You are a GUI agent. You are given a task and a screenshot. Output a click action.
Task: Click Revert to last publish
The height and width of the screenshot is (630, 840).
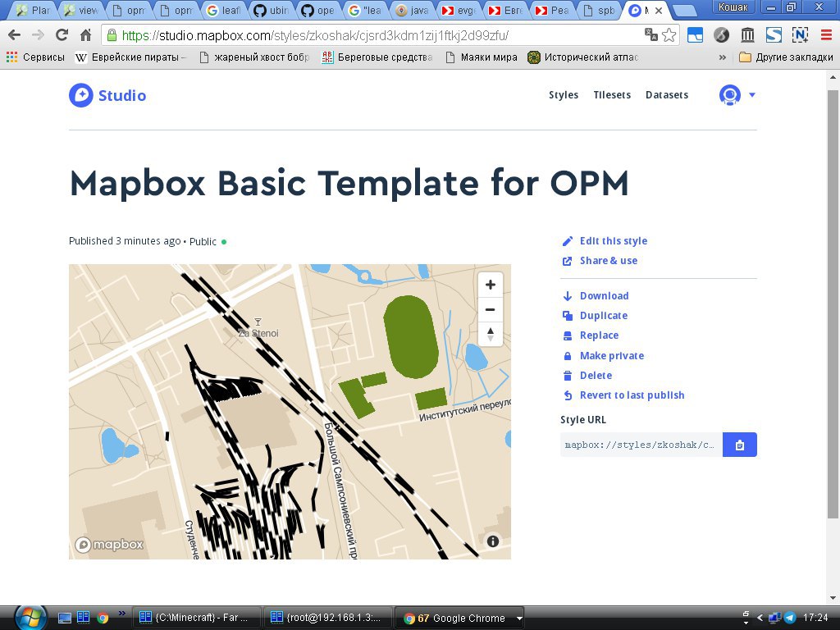(x=632, y=395)
